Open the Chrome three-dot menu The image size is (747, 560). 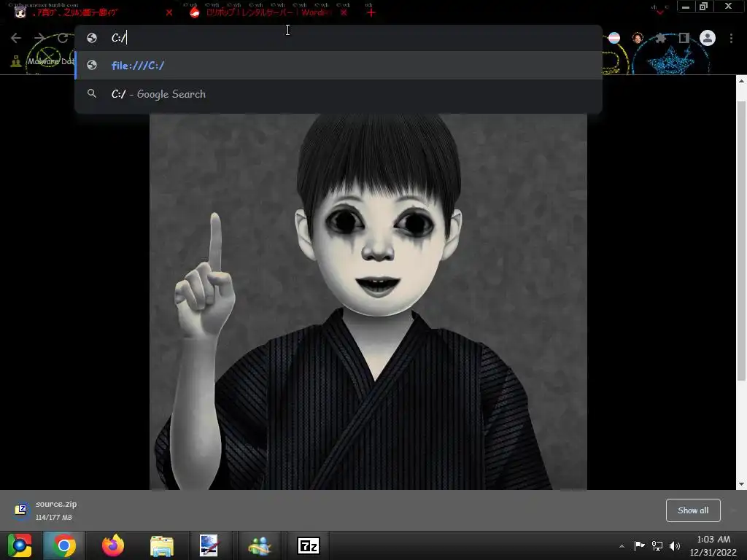coord(731,38)
